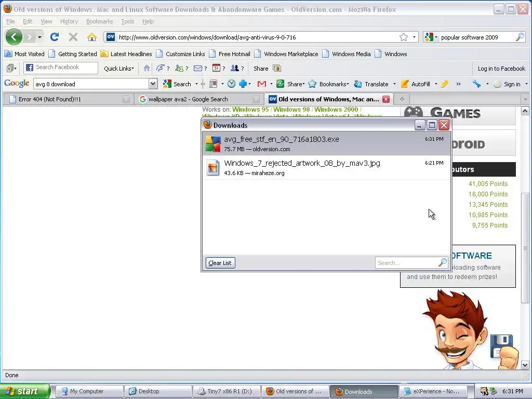This screenshot has height=399, width=532.
Task: Click Sign in on Google toolbar
Action: [512, 84]
